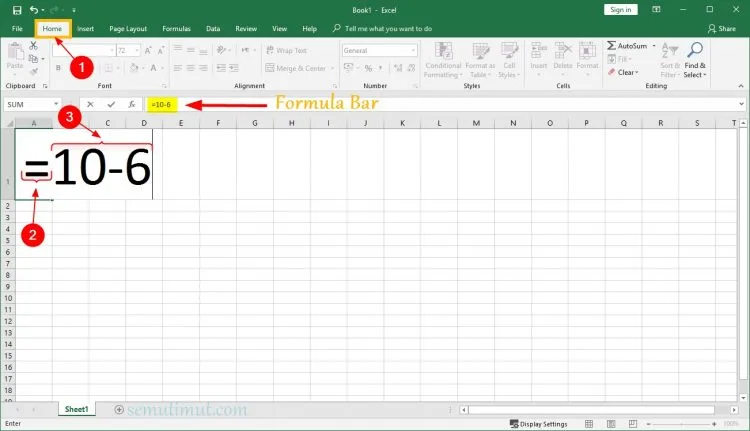Open Sort & Filter
The height and width of the screenshot is (431, 750).
(x=670, y=60)
